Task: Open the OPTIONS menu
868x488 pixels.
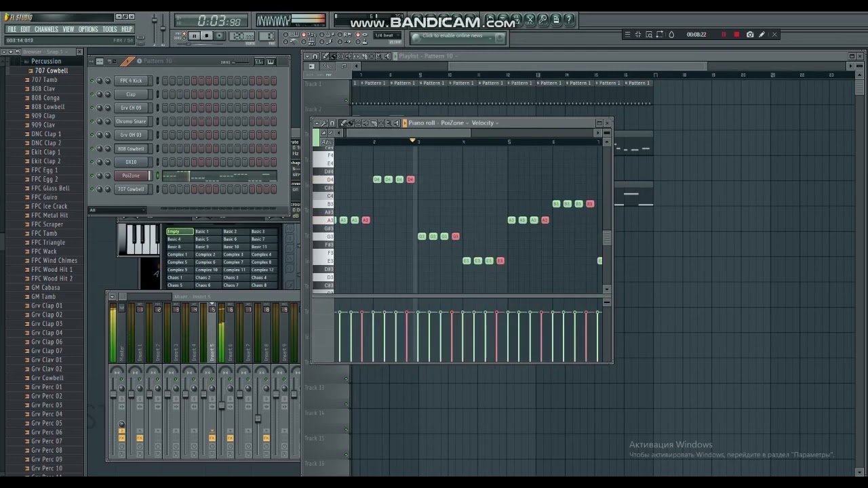Action: (88, 29)
